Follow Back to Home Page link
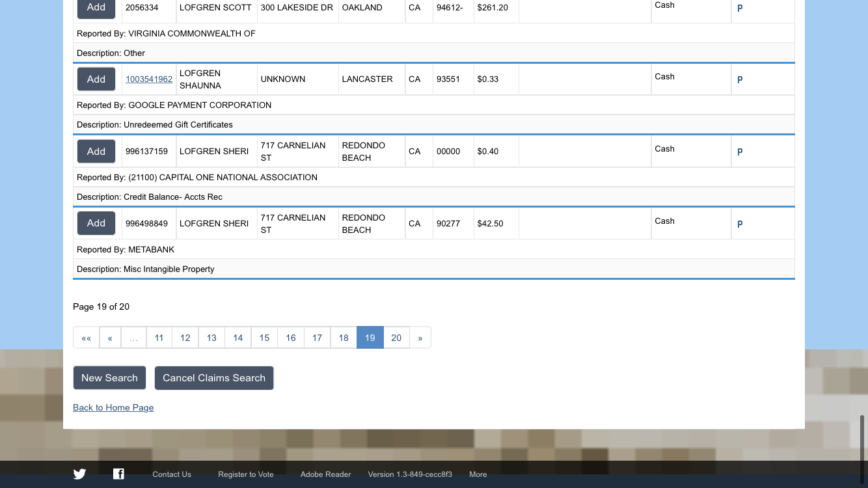 coord(113,407)
